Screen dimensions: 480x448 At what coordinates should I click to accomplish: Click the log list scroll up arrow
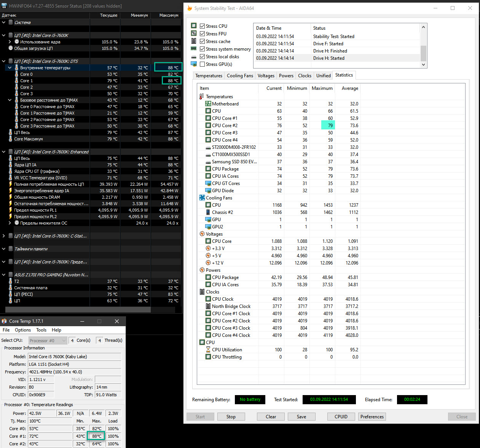[x=423, y=27]
